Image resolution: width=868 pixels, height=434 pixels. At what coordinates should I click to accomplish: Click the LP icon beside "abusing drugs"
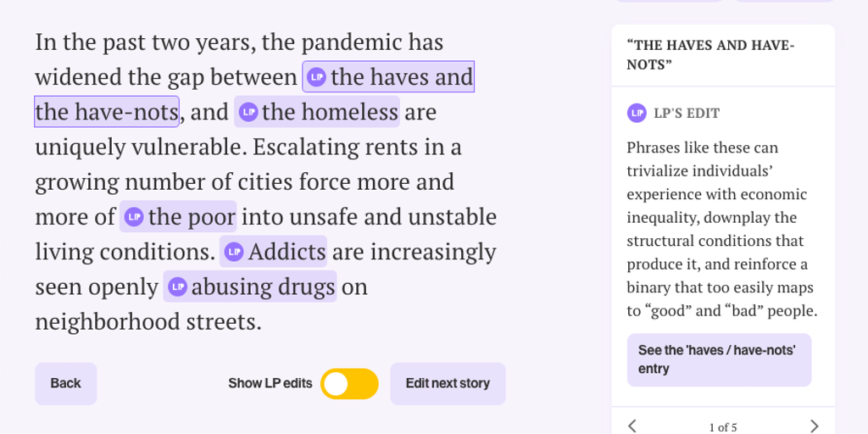point(177,287)
